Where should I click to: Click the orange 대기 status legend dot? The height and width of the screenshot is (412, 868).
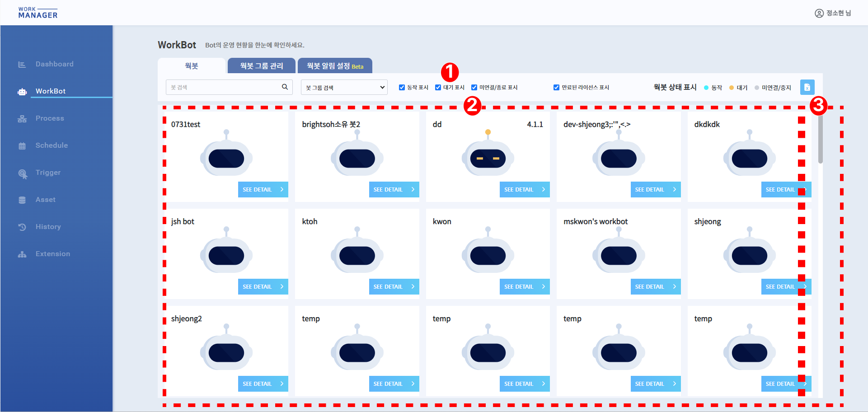732,88
